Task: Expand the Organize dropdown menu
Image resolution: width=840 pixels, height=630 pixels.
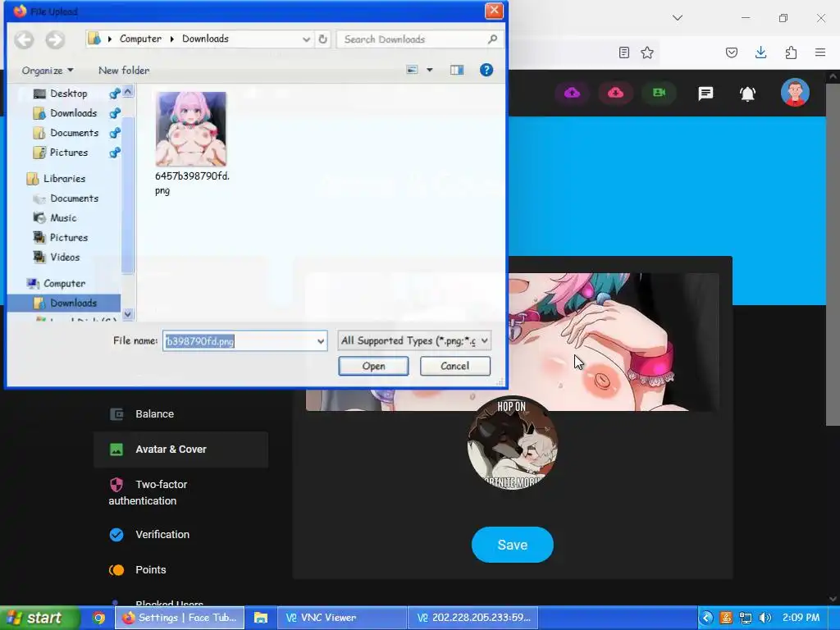Action: tap(48, 71)
